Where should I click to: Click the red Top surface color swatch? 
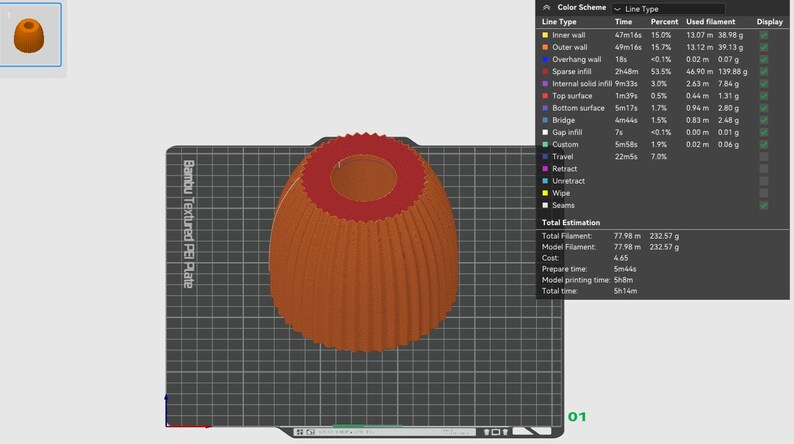[x=545, y=96]
